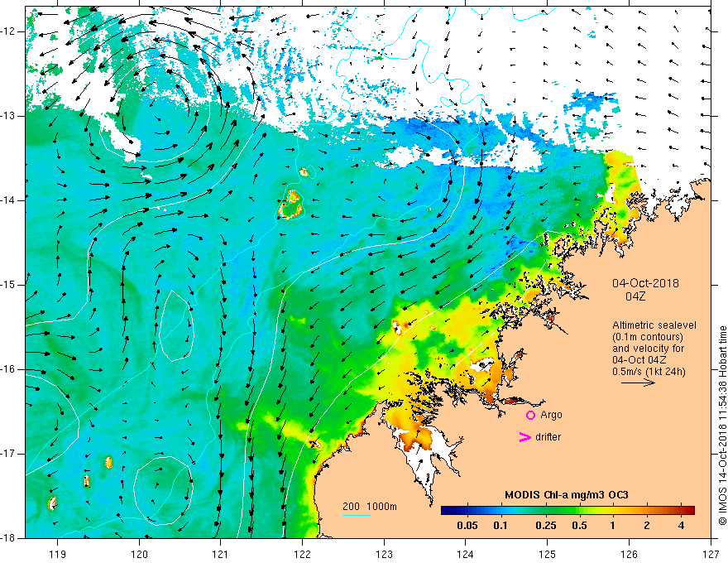The image size is (728, 563).
Task: Click the colorbar tick label 4
Action: pyautogui.click(x=681, y=526)
